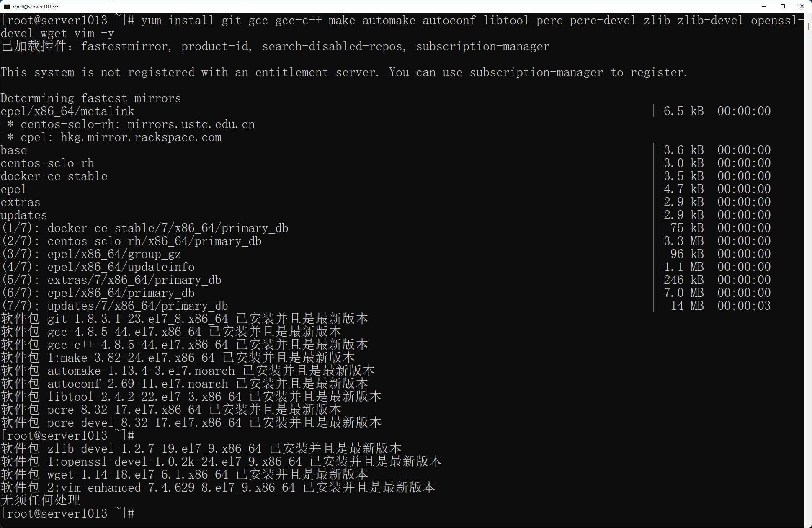
Task: Click the '1:openssl-devel-1.0.2k-24.el7_9.x86_64' line
Action: pos(222,462)
